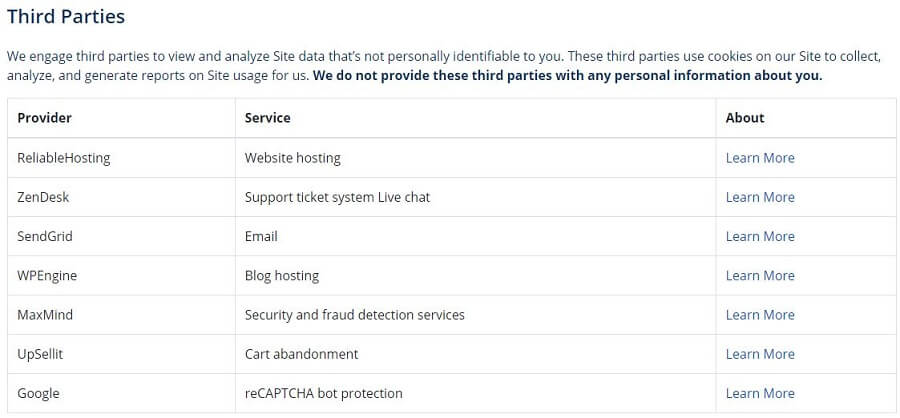Click the UpSellit provider name

click(x=40, y=354)
